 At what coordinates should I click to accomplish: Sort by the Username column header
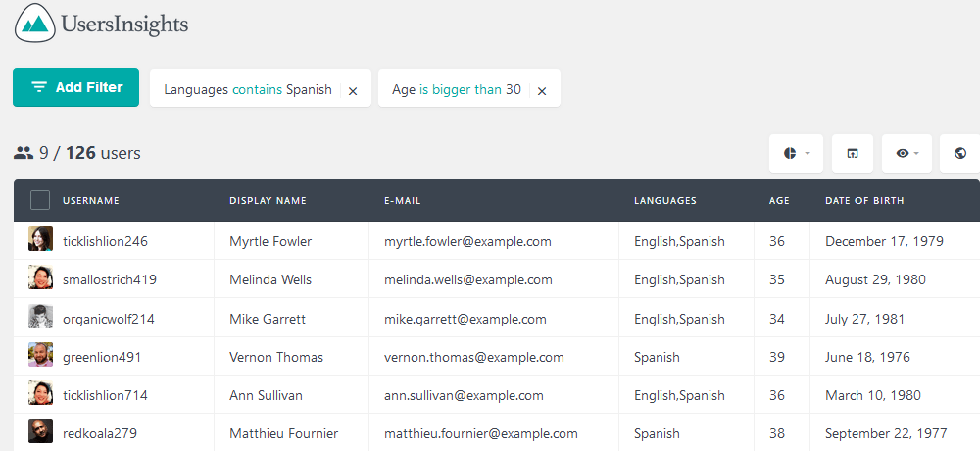click(90, 201)
